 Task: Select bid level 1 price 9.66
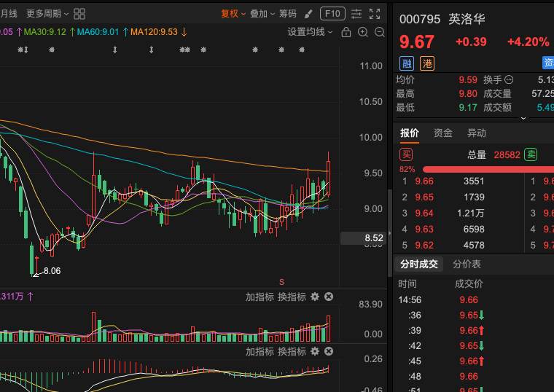pos(424,181)
